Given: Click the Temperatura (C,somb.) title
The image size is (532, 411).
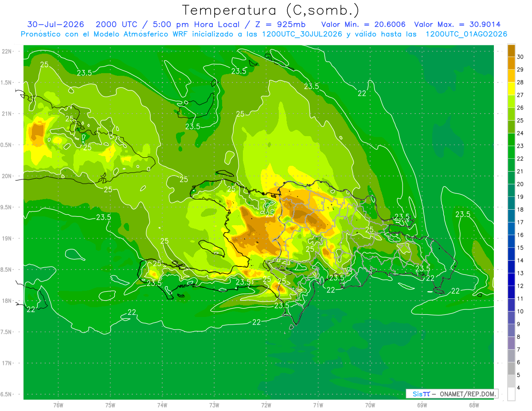Looking at the screenshot, I should click(x=271, y=10).
